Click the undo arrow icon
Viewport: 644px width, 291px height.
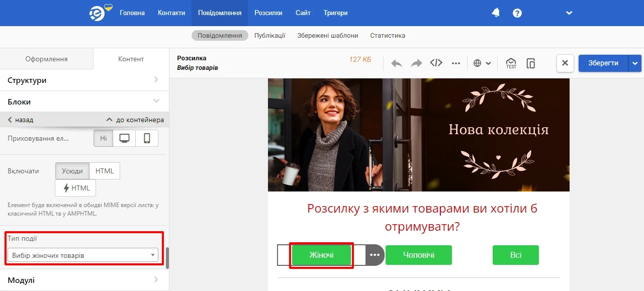[397, 63]
